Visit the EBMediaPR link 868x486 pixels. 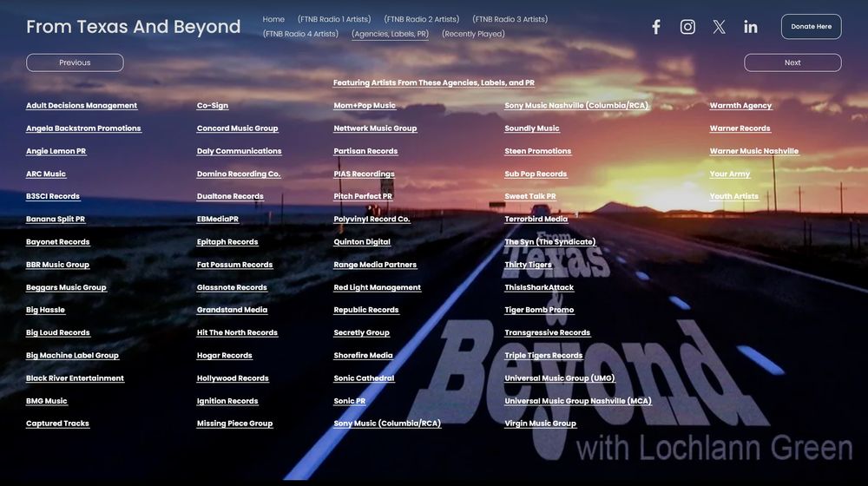point(218,219)
